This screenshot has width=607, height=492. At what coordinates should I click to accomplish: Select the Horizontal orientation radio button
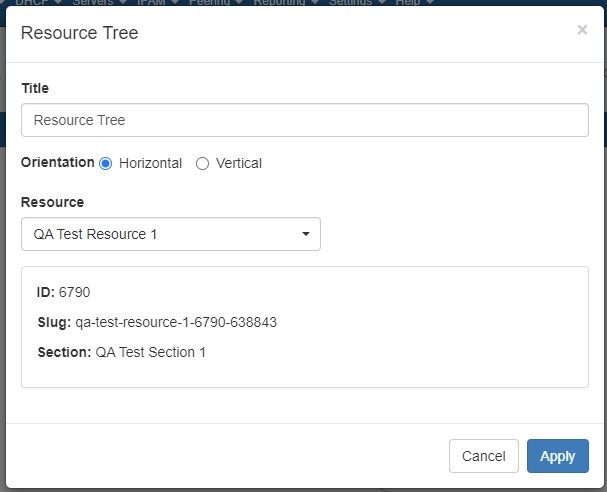106,163
